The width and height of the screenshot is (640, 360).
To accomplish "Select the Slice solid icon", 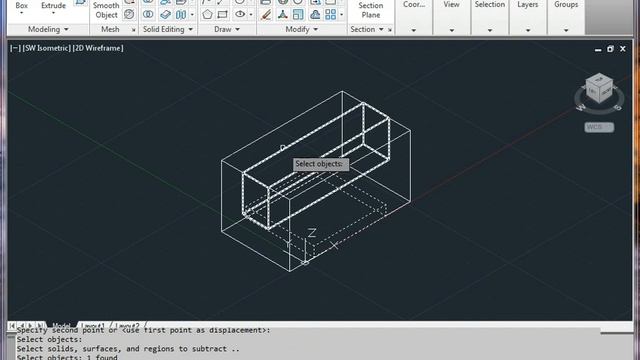I will 165,15.
